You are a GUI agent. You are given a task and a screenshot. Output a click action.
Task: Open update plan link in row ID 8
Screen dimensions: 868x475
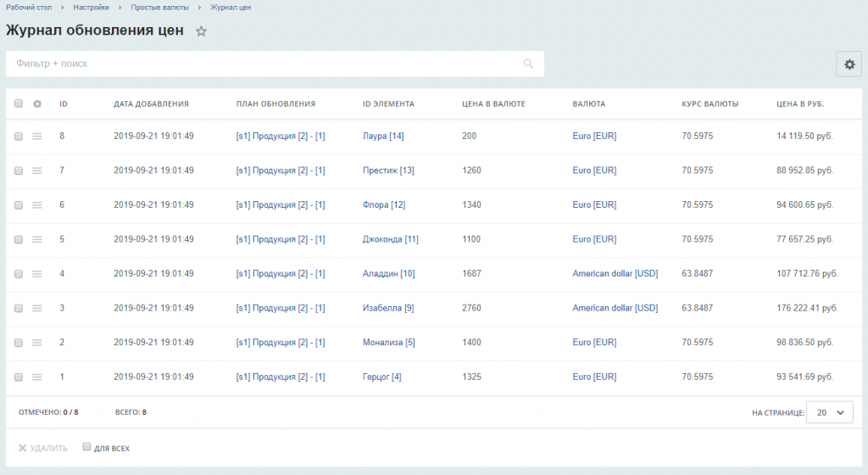281,137
